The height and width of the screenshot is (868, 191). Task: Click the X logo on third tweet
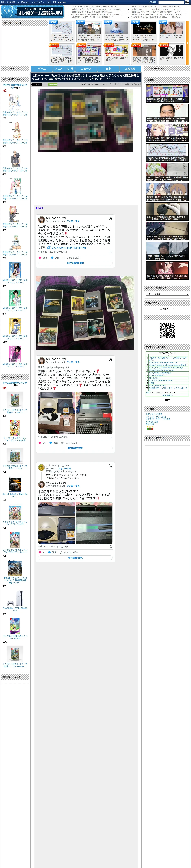tap(111, 466)
